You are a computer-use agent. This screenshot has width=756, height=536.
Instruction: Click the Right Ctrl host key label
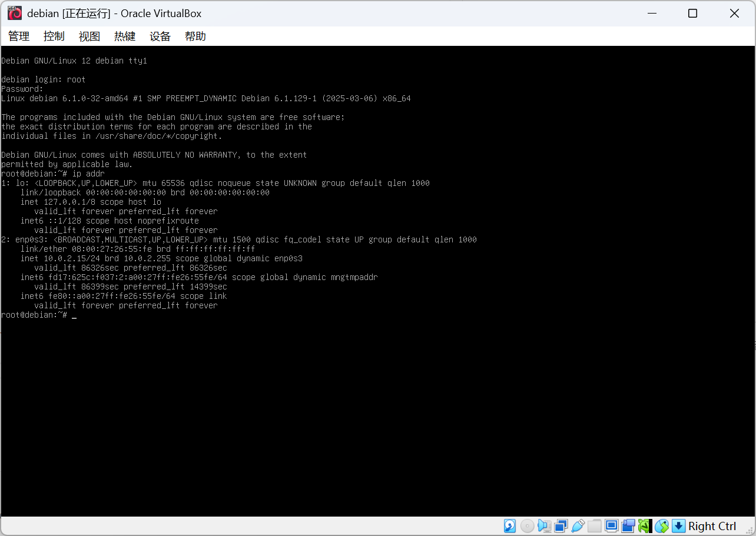(x=712, y=526)
